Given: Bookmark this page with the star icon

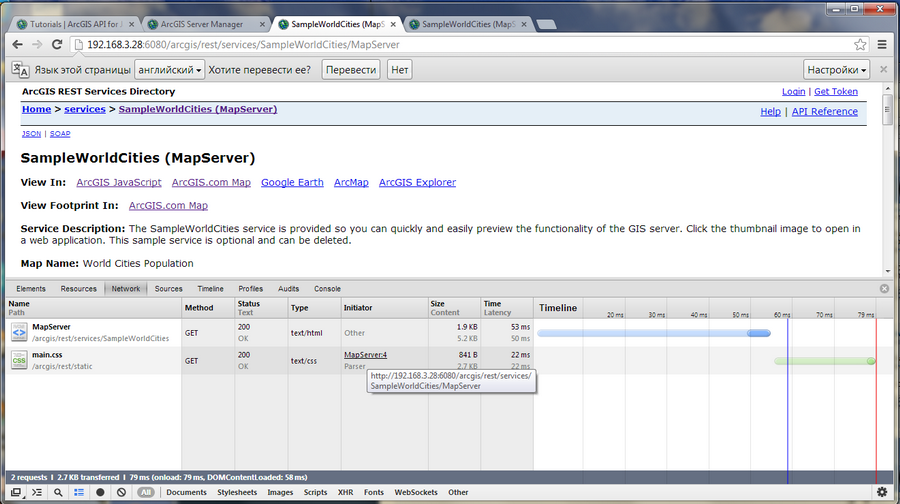Looking at the screenshot, I should tap(860, 44).
